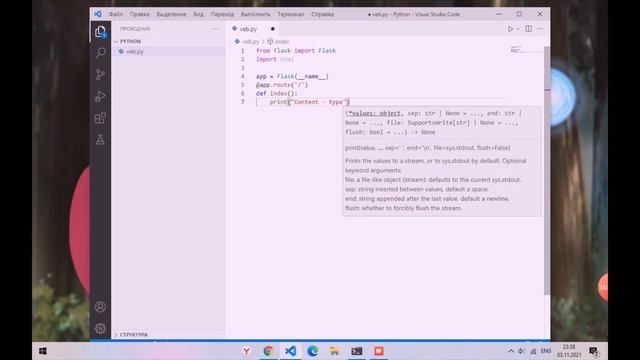Open the Правка menu
640x360 pixels.
point(140,14)
